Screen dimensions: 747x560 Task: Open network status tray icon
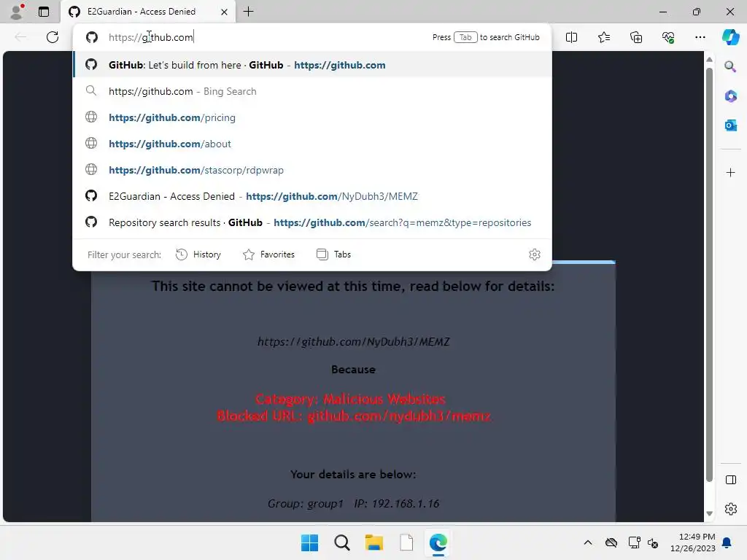[x=634, y=542]
